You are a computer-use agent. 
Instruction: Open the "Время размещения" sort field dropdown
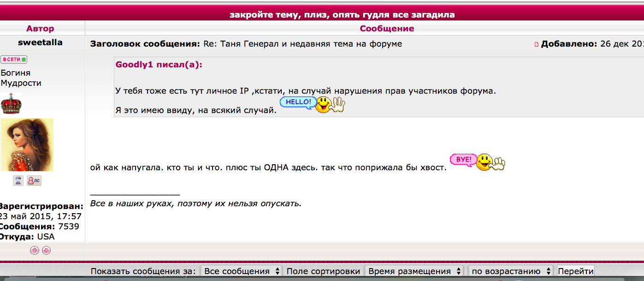point(414,271)
